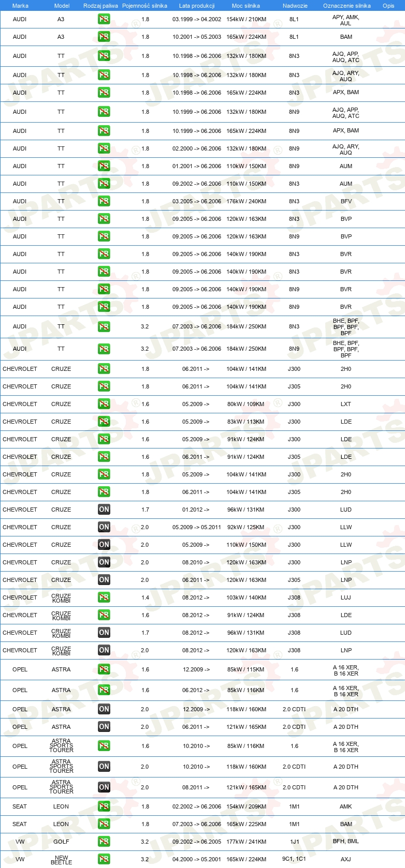Click petrol icon in OPEL ASTRA 85kW / 115KM row
The image size is (405, 868).
(104, 669)
